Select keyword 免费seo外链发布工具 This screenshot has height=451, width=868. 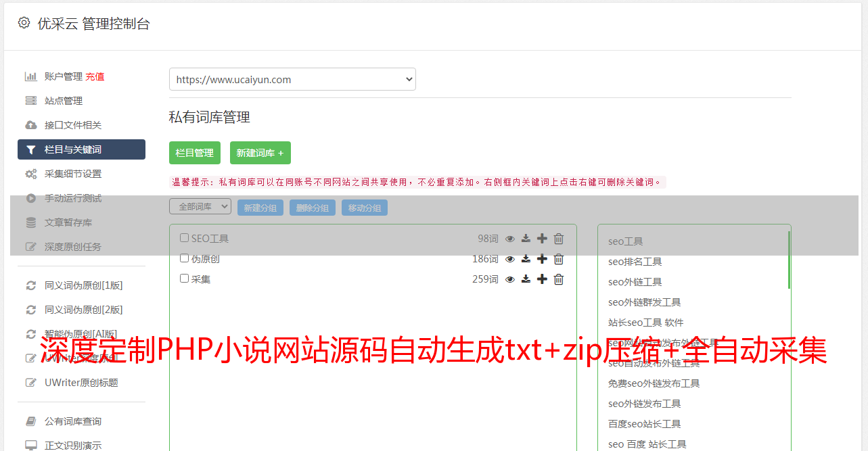pos(654,383)
